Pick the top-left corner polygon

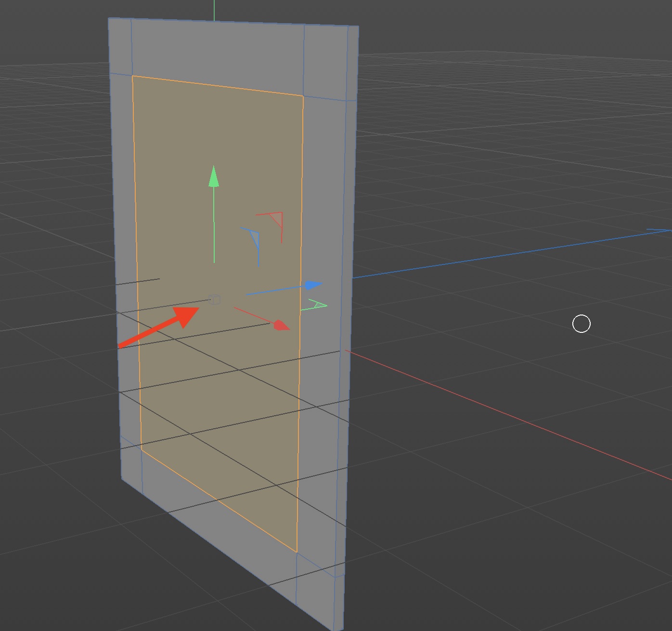pos(120,47)
